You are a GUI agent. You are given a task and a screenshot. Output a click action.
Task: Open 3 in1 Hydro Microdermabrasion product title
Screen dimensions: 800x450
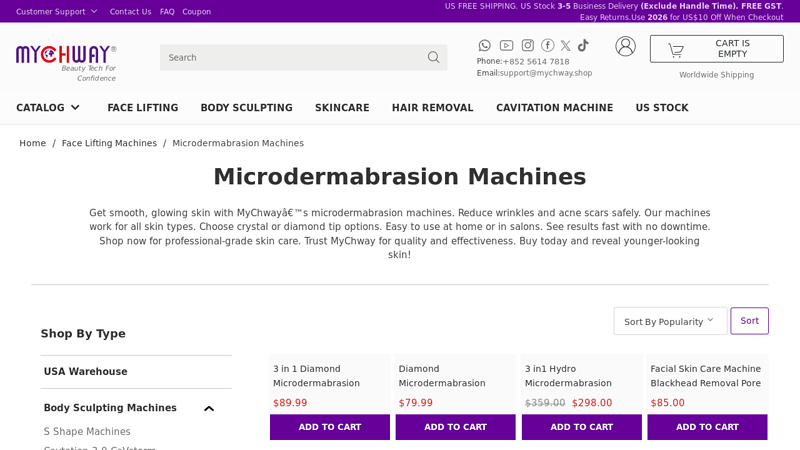point(568,376)
